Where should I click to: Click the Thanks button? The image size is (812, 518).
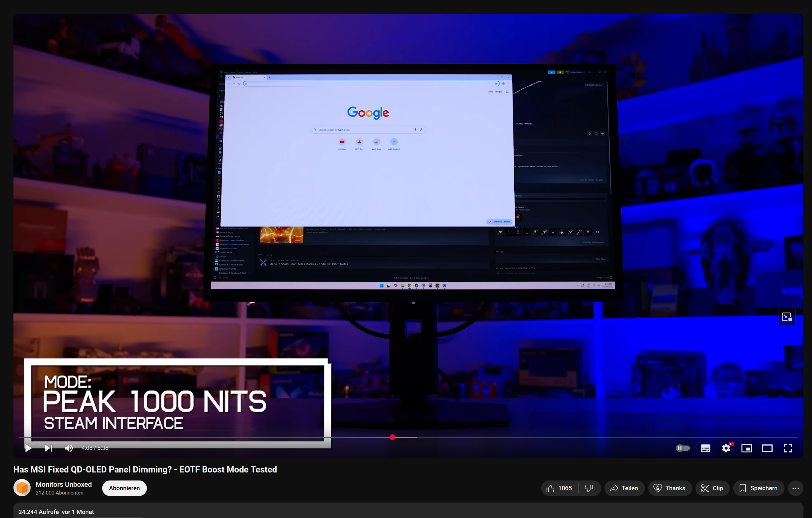[669, 488]
